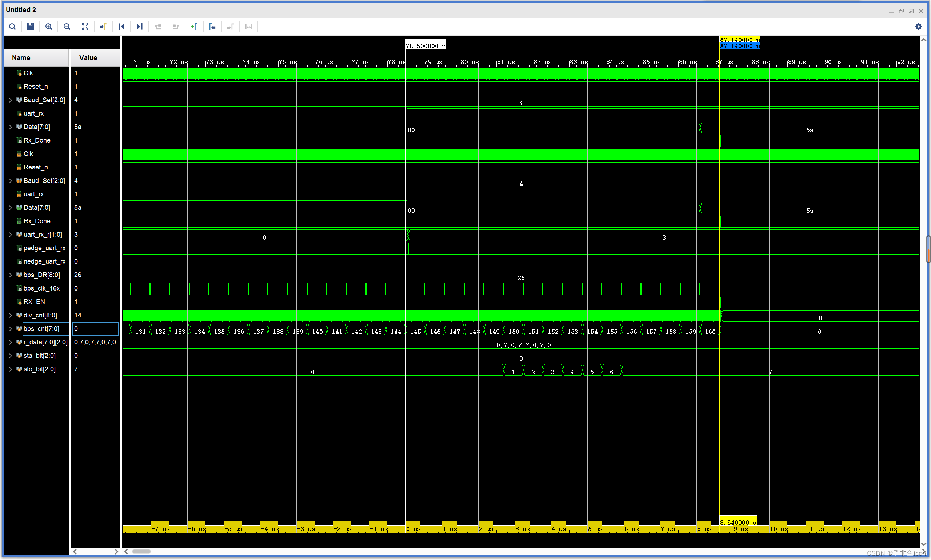This screenshot has height=560, width=931.
Task: Expand the sto_bit[2:0] signal
Action: [x=11, y=369]
